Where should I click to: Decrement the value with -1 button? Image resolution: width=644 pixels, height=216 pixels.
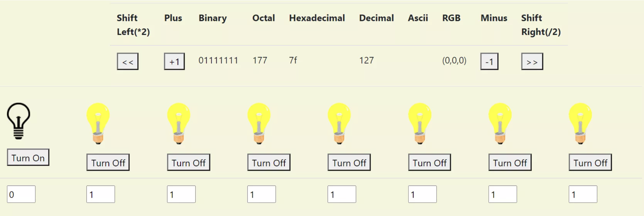click(489, 62)
